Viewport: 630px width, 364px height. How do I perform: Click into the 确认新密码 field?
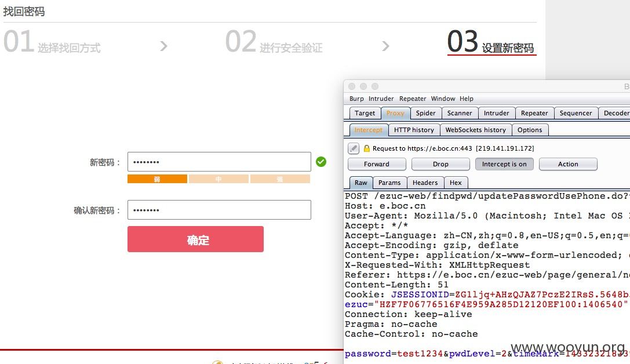[220, 210]
